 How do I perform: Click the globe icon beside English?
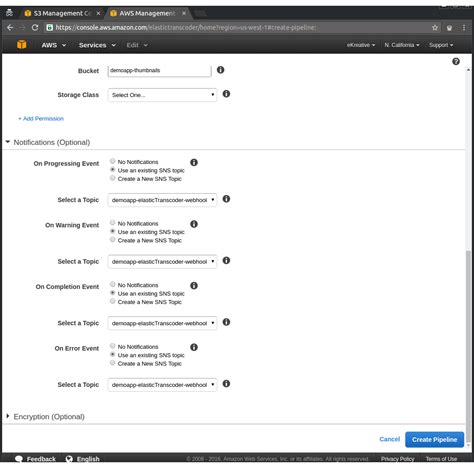click(x=69, y=459)
